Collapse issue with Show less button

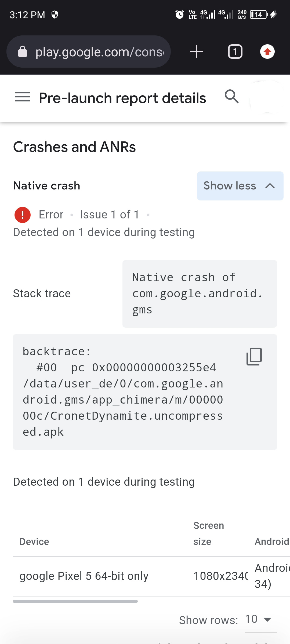pyautogui.click(x=240, y=186)
